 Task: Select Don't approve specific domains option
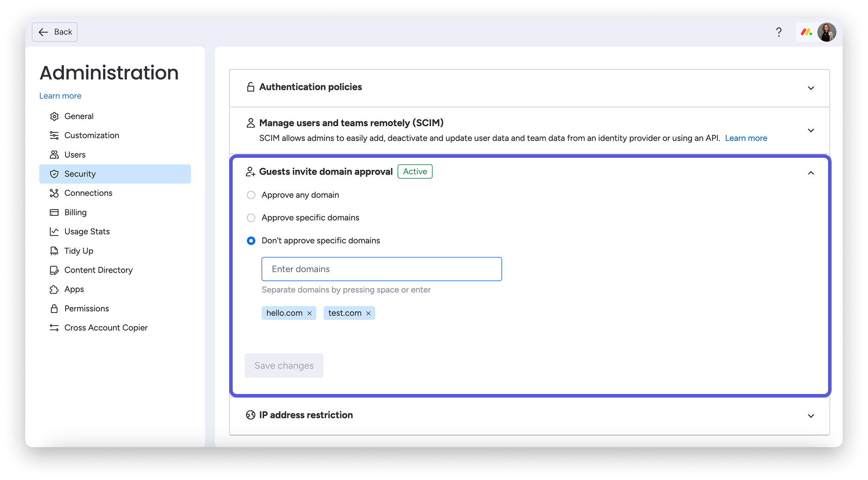[251, 241]
